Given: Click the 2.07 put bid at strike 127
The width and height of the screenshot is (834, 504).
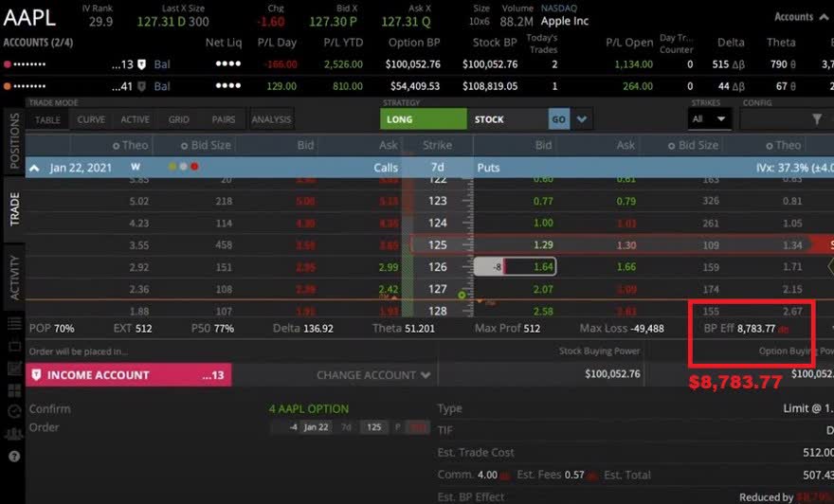Looking at the screenshot, I should click(x=543, y=289).
